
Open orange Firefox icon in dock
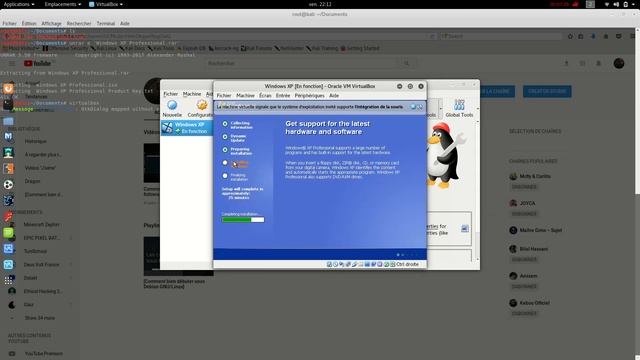click(9, 88)
